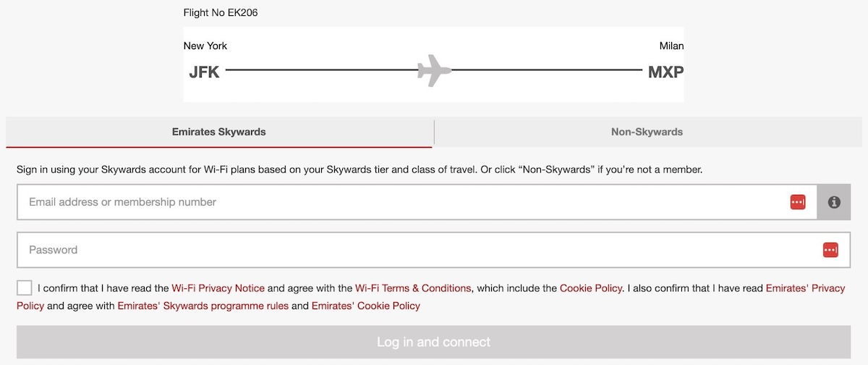The height and width of the screenshot is (365, 868).
Task: Switch to the Non-Skywards tab
Action: (x=647, y=132)
